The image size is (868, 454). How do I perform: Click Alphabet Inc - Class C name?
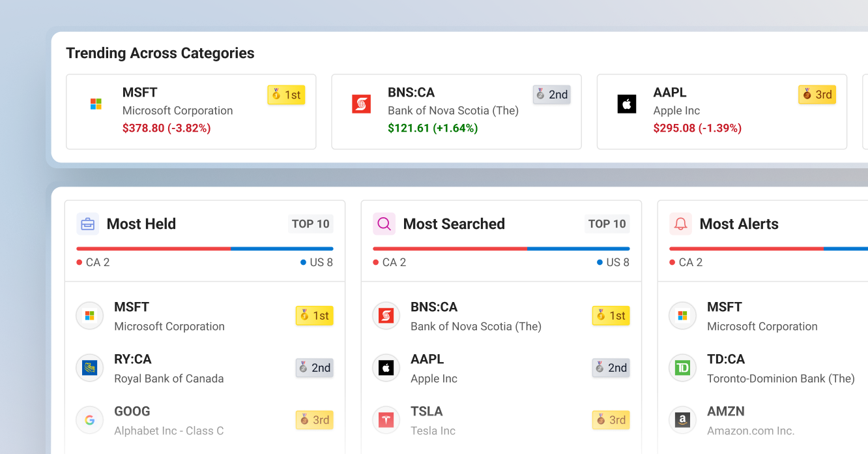pos(169,431)
